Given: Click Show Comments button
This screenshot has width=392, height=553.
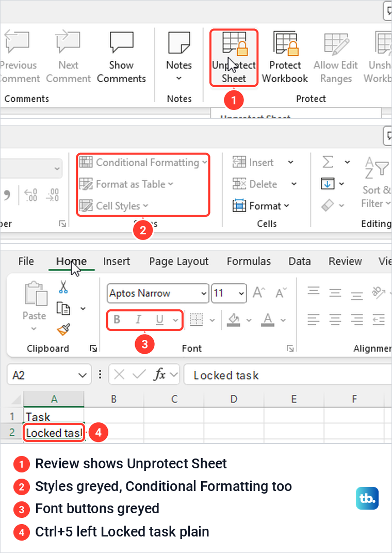Looking at the screenshot, I should point(122,58).
